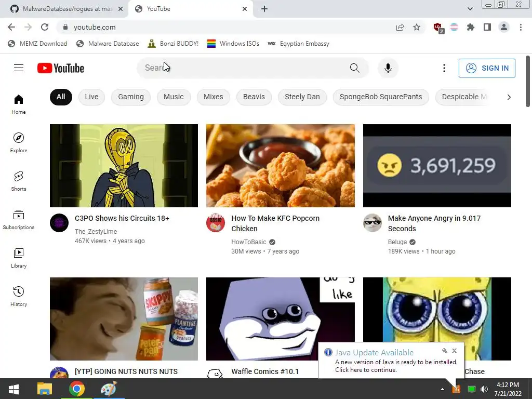Open YouTube settings three-dot menu
Viewport: 532px width, 399px height.
444,68
